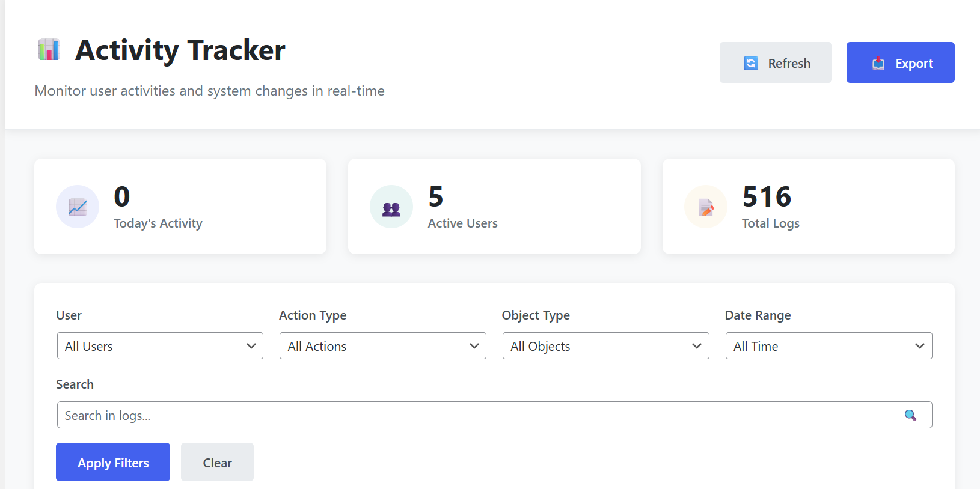
Task: Click the Today's Activity zero count
Action: click(x=121, y=196)
